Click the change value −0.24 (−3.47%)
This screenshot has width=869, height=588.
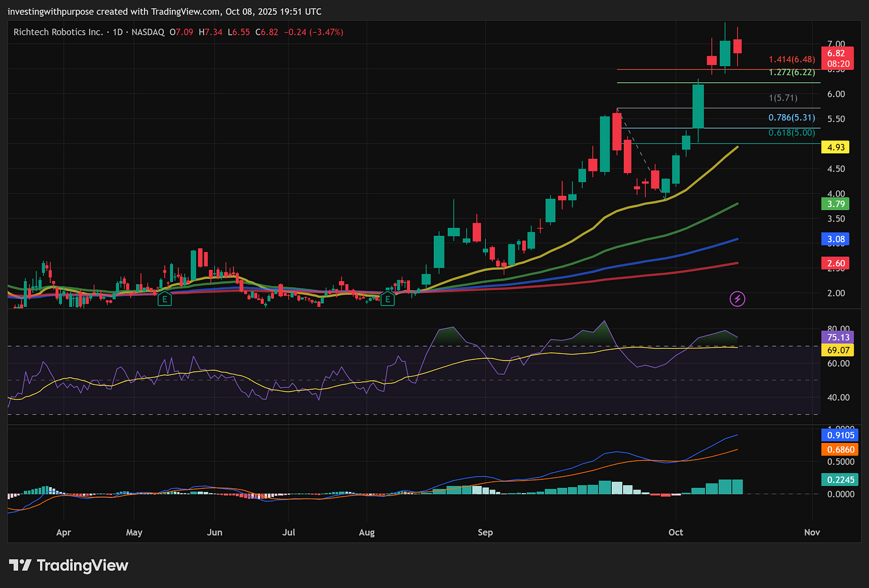tap(314, 32)
